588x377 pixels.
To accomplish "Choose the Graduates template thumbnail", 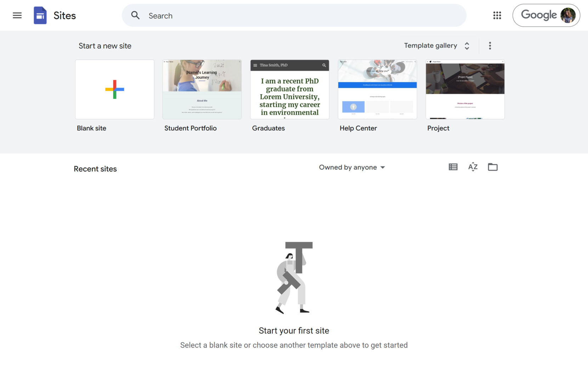I will 290,89.
